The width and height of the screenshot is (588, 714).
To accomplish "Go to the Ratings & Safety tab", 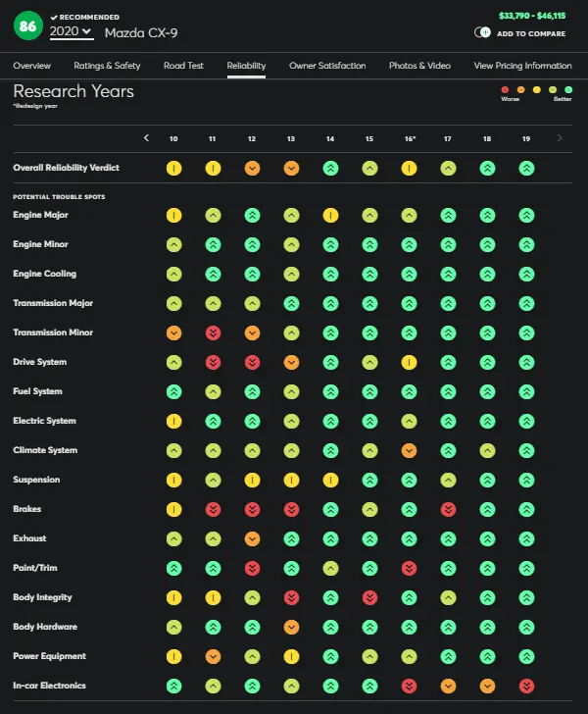I will point(107,66).
